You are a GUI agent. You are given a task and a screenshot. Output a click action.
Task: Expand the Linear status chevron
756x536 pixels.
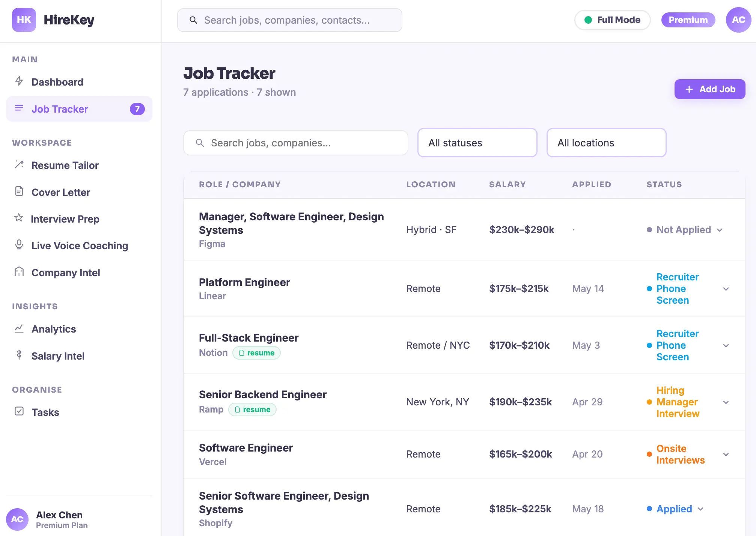click(x=726, y=289)
